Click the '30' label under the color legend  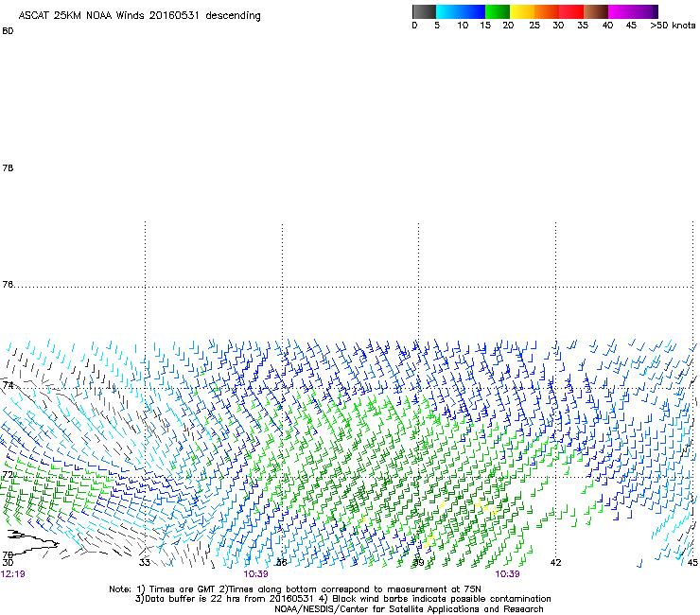(x=558, y=26)
